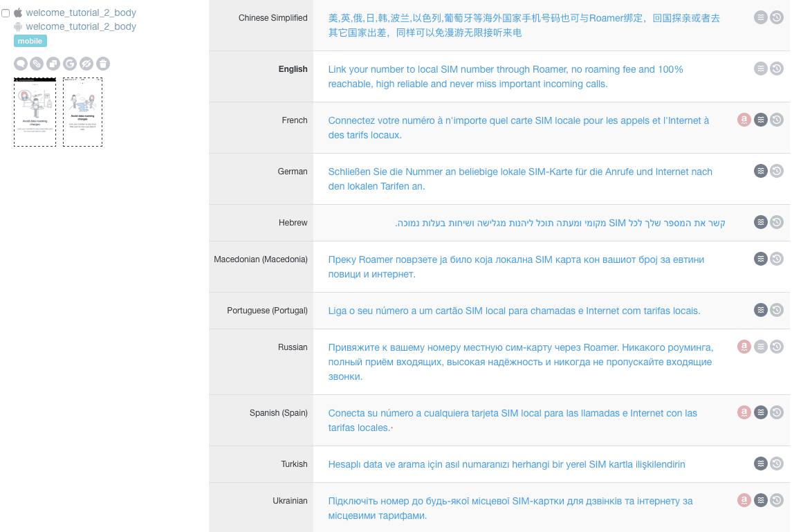
Task: Open translation history for the English row
Action: click(777, 68)
